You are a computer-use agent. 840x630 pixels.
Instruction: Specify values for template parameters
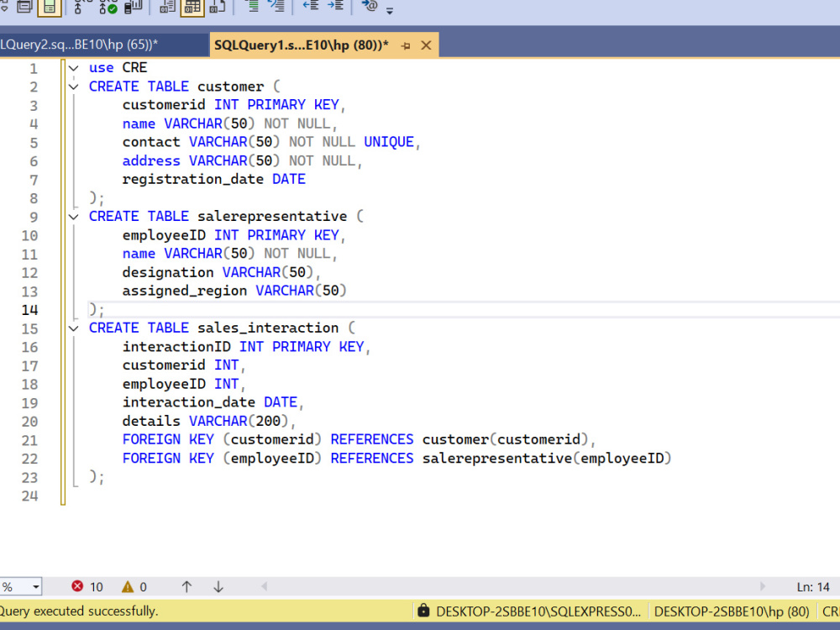tap(370, 6)
